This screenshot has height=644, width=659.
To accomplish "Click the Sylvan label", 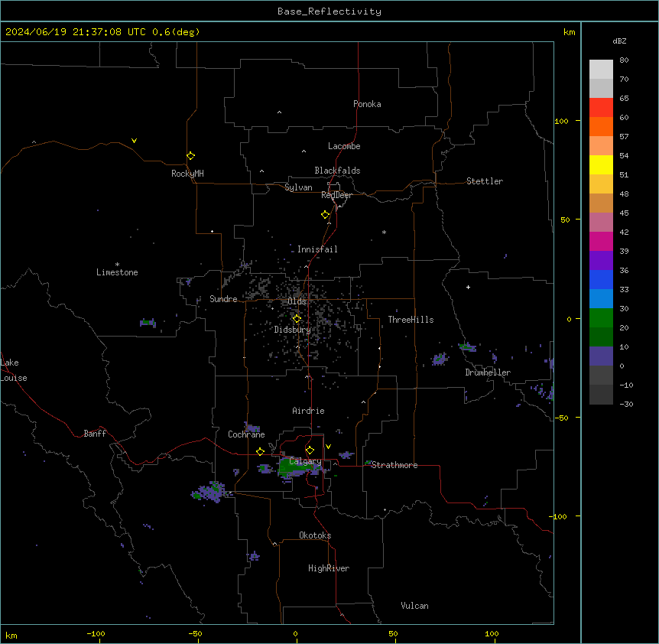I will click(x=298, y=187).
